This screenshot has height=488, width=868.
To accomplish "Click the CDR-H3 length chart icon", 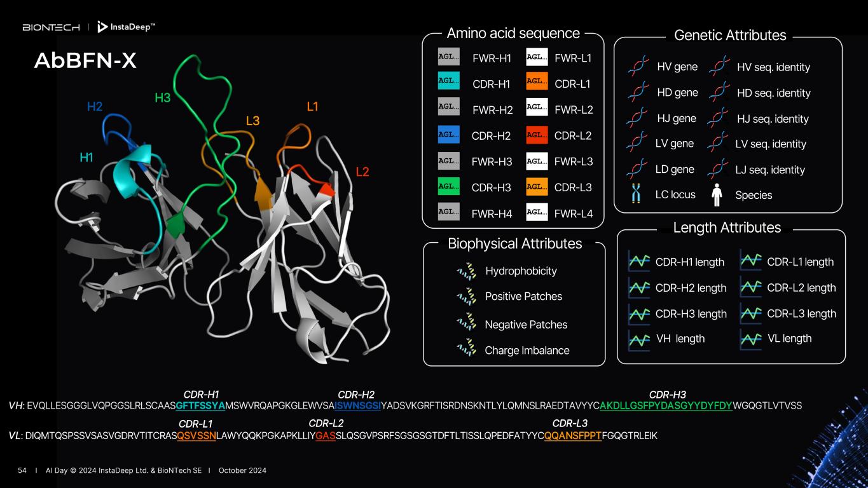I will coord(638,313).
